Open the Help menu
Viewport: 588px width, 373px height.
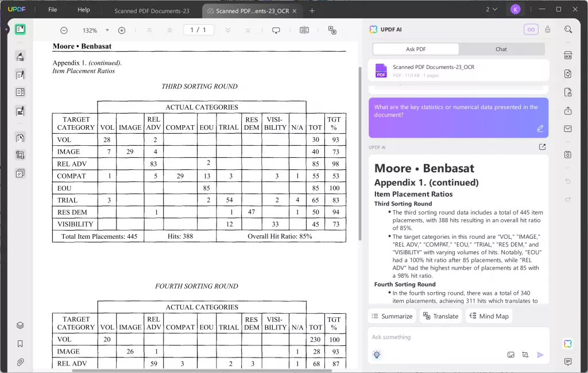pos(84,10)
